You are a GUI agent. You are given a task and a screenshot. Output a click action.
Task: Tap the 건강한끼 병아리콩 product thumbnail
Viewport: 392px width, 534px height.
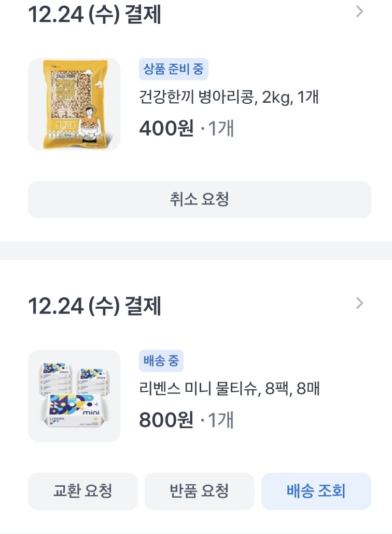(74, 104)
